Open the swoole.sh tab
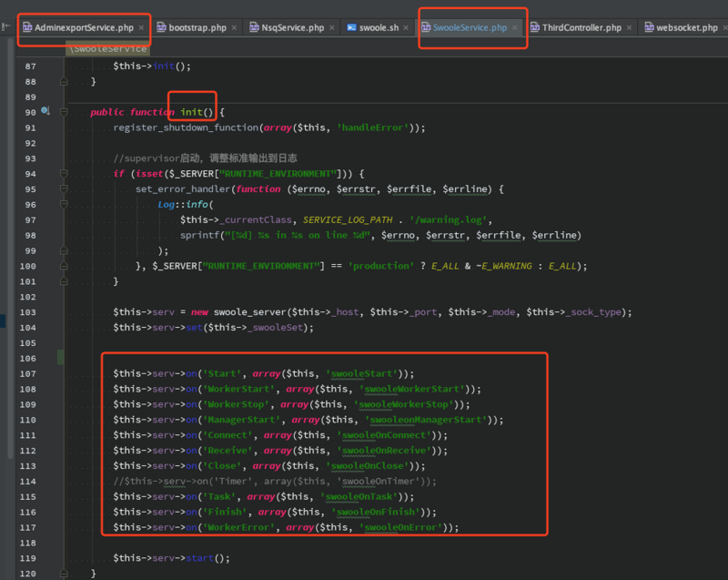 [x=379, y=28]
